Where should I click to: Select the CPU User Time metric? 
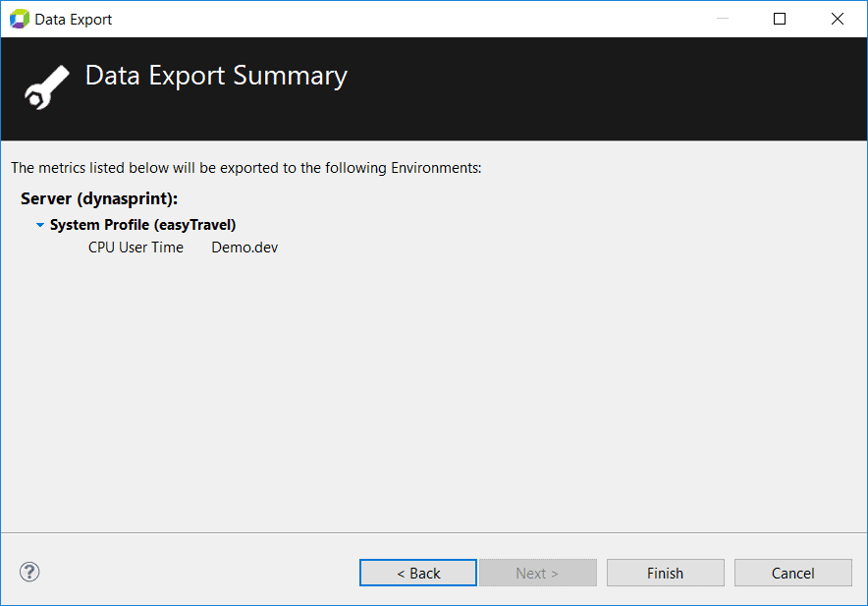136,248
